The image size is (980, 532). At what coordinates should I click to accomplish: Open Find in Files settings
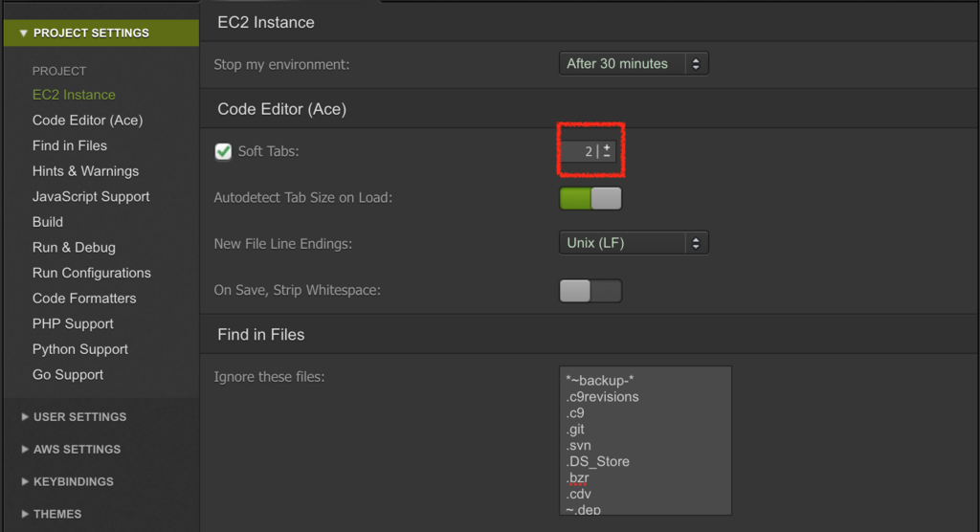click(x=69, y=145)
